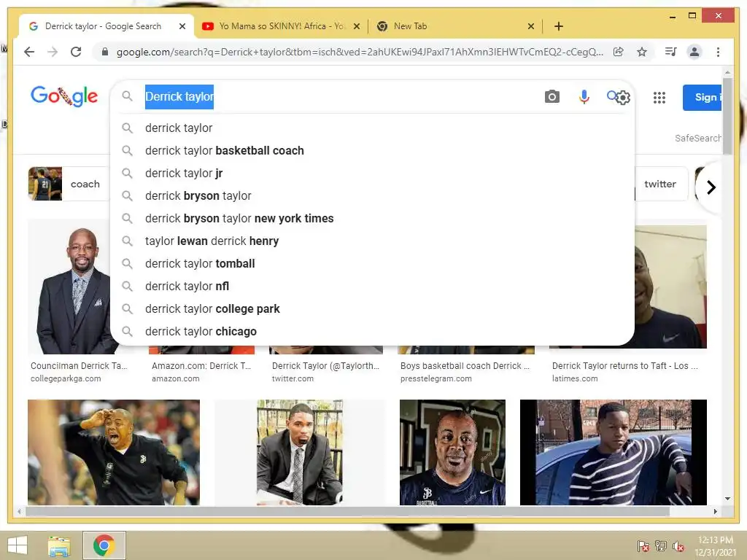Open the media control playlist icon
This screenshot has height=560, width=747.
(x=671, y=52)
